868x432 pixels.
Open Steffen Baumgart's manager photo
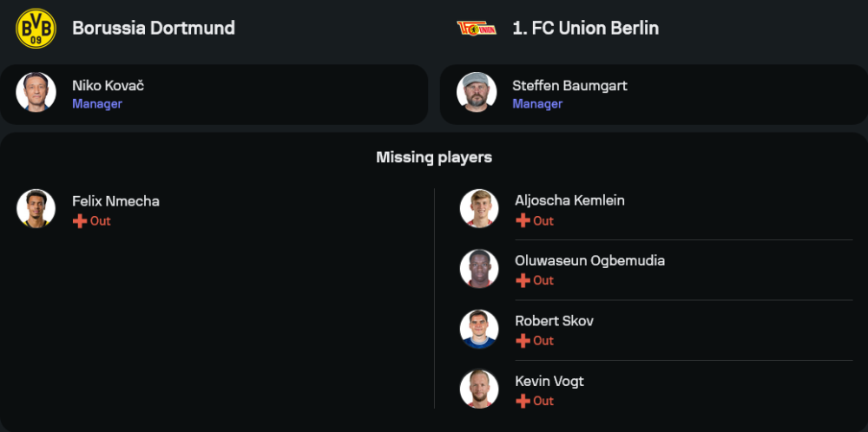tap(477, 93)
